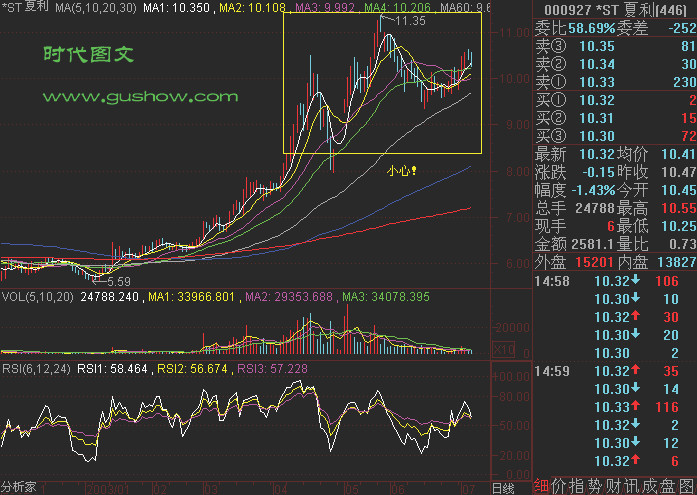The height and width of the screenshot is (495, 697).
Task: Click the VOL MA1: 33966.801 value
Action: pyautogui.click(x=191, y=297)
